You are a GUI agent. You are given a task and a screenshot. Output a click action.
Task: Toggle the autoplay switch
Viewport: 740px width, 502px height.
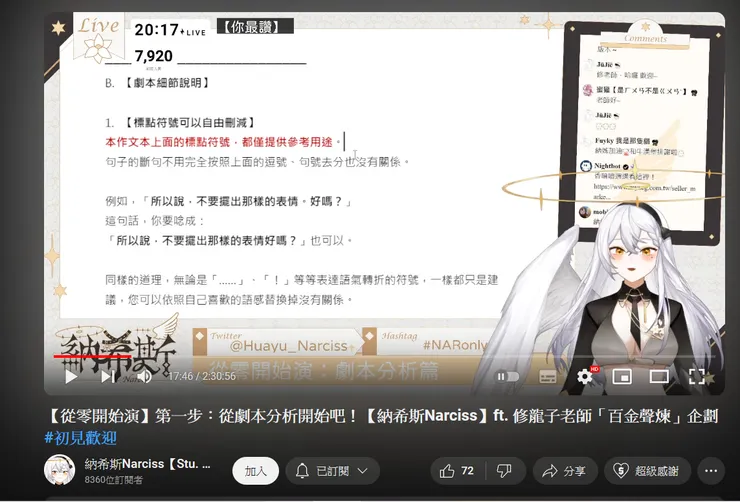pyautogui.click(x=507, y=376)
